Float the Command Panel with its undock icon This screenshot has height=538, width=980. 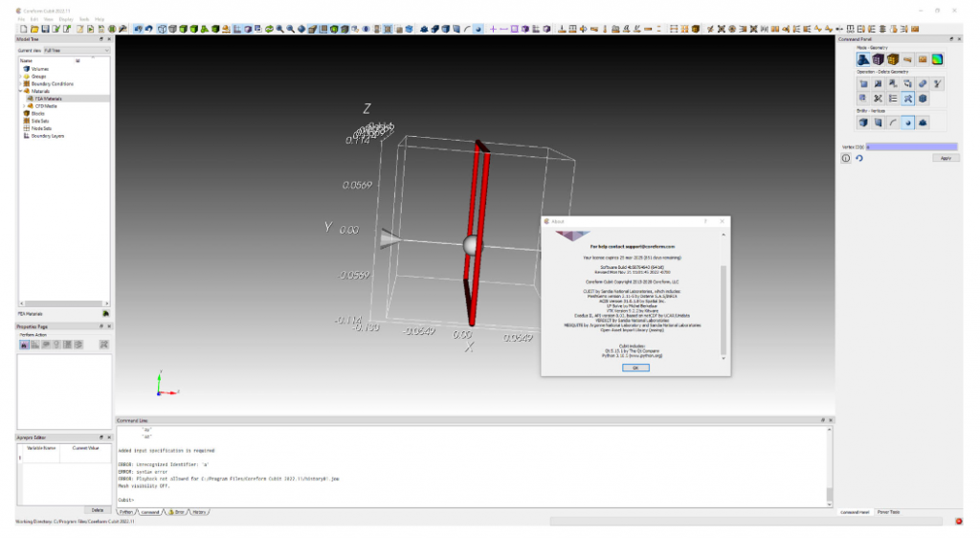click(x=951, y=39)
